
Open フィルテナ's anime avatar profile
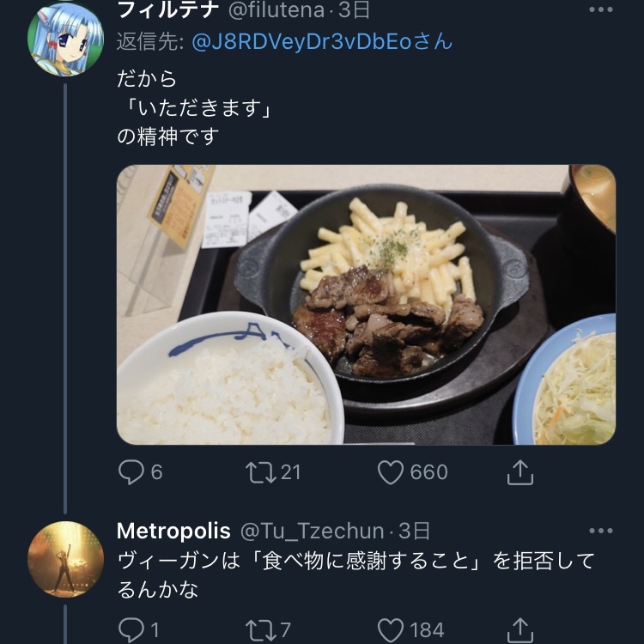coord(65,39)
